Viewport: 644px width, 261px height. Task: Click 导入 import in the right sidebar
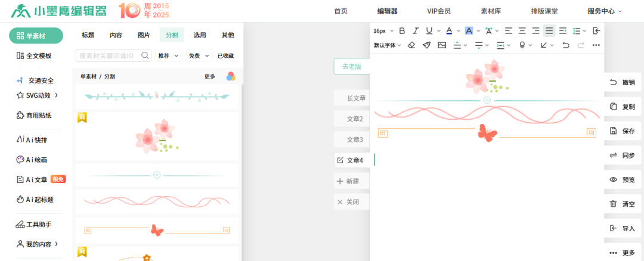(x=623, y=228)
